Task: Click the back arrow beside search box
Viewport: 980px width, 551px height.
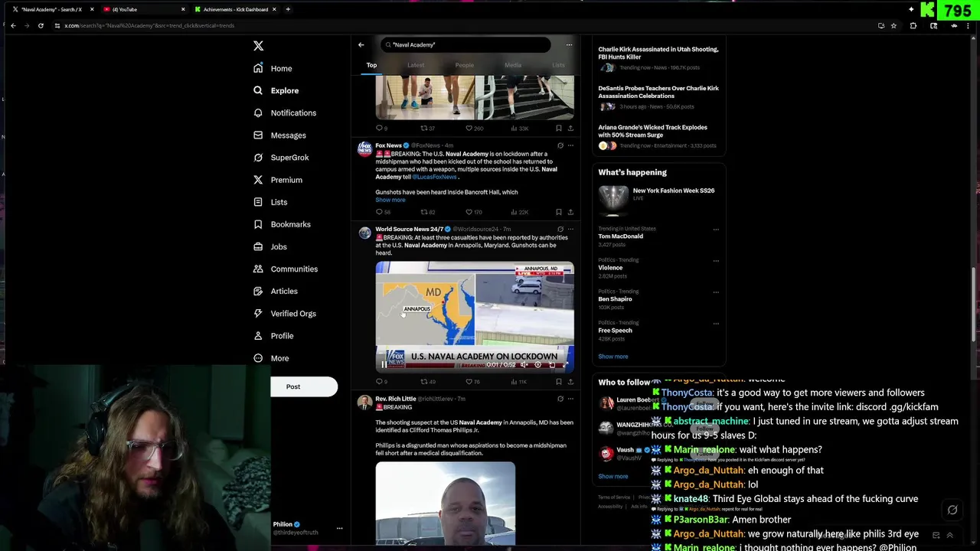Action: click(361, 44)
